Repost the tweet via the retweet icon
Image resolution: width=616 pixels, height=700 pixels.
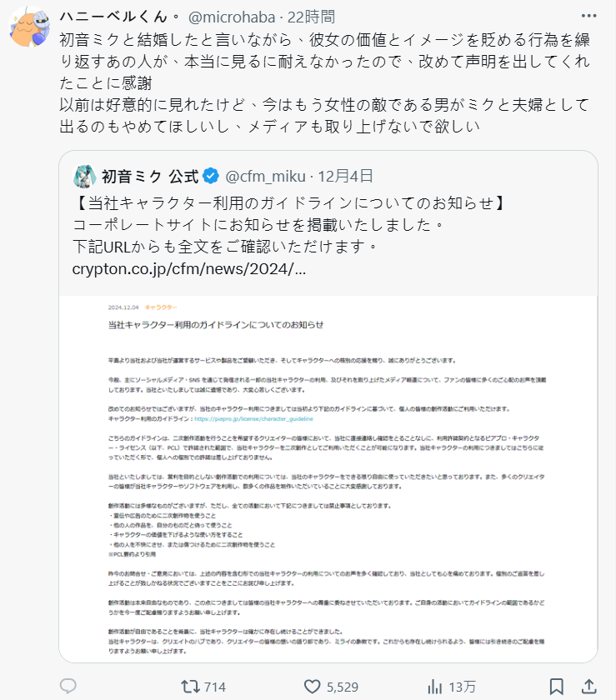click(x=190, y=687)
